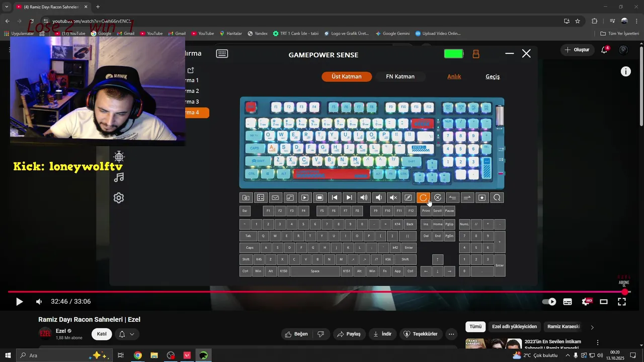Open the Ezel channel name link
The width and height of the screenshot is (644, 362).
point(61,331)
